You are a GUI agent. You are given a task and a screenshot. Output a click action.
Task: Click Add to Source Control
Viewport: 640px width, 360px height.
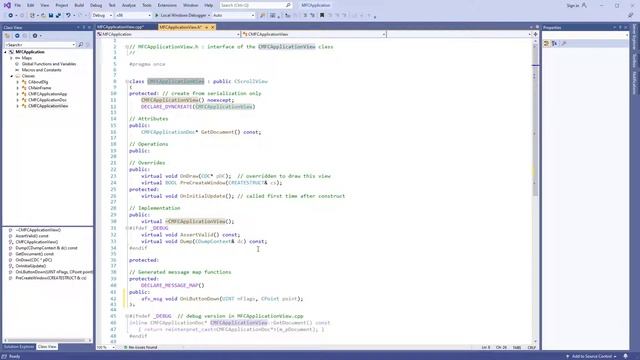(591, 356)
